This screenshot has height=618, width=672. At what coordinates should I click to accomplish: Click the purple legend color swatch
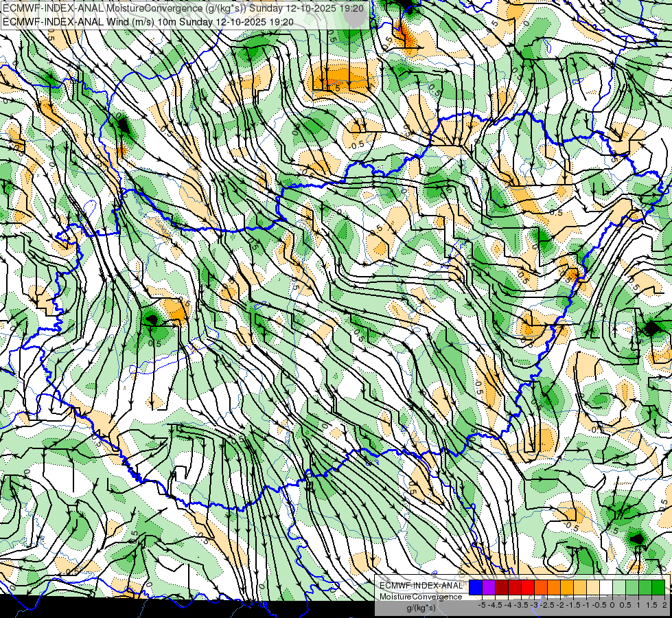pos(489,587)
